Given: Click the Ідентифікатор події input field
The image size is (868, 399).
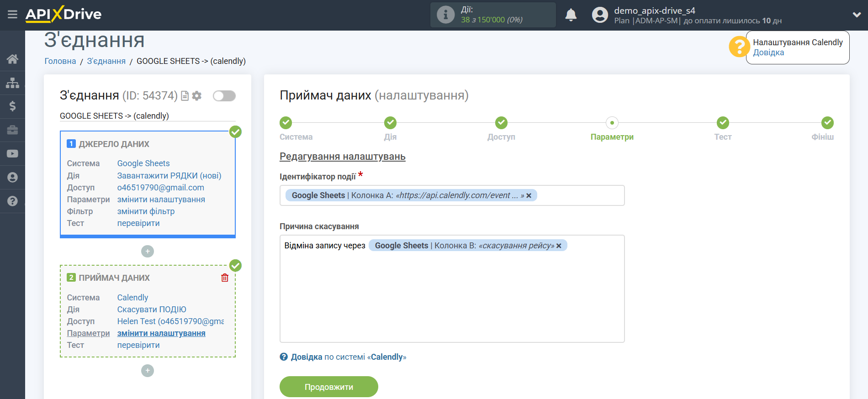Looking at the screenshot, I should click(452, 195).
